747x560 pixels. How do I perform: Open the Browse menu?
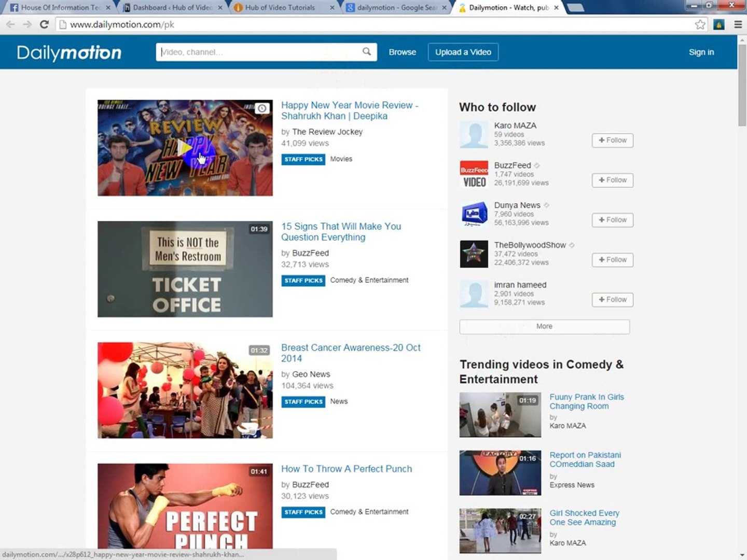(x=403, y=52)
